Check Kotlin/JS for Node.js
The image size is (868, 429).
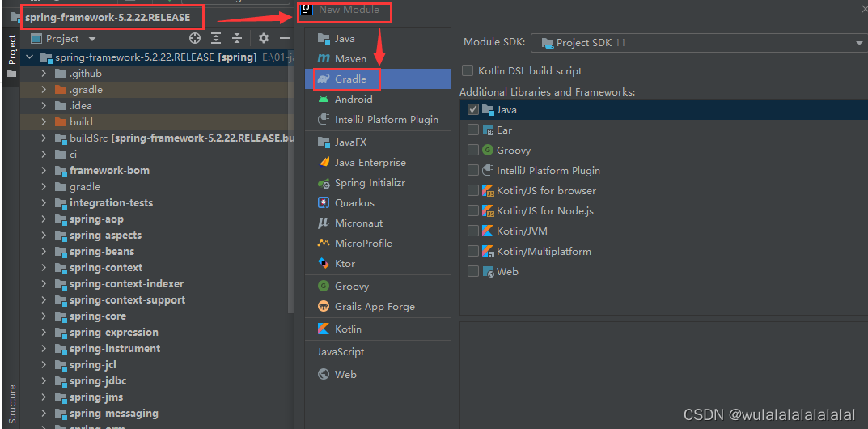click(472, 210)
